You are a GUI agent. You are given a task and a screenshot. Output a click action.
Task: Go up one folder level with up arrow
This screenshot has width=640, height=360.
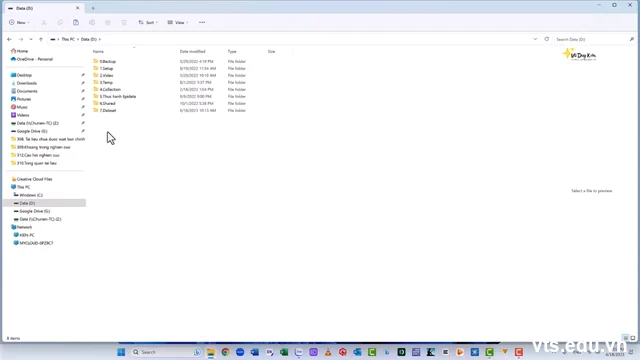41,39
